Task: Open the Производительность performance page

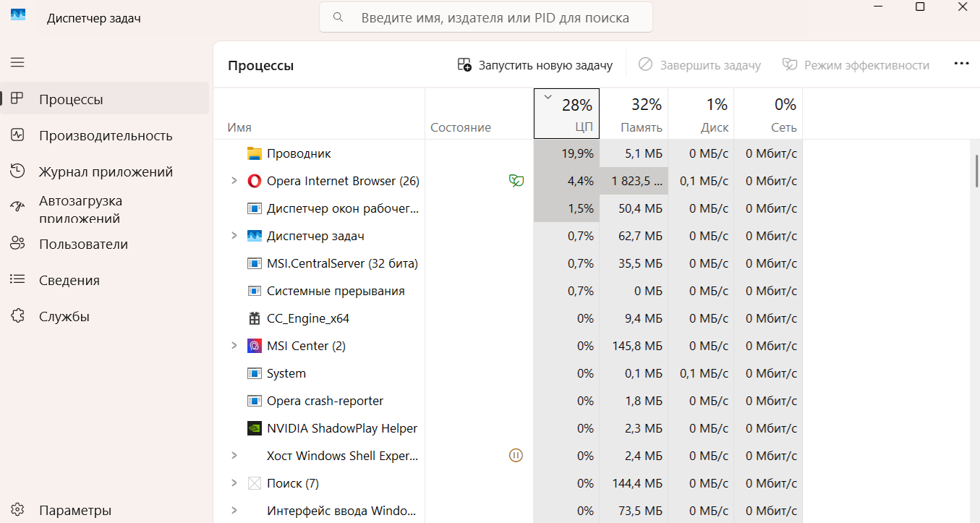Action: (x=106, y=135)
